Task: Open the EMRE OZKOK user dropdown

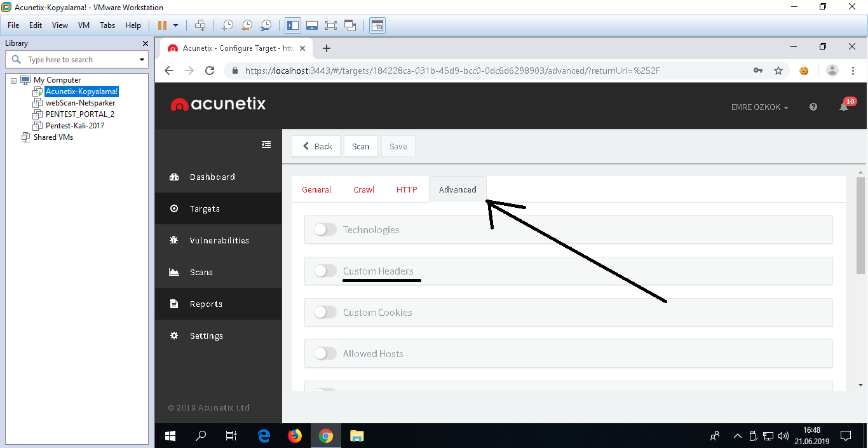Action: click(x=759, y=107)
